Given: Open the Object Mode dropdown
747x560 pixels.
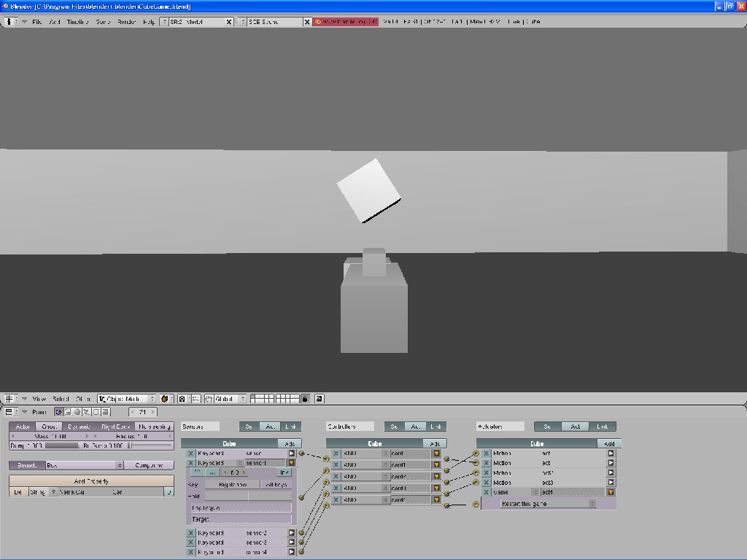Looking at the screenshot, I should [x=126, y=399].
